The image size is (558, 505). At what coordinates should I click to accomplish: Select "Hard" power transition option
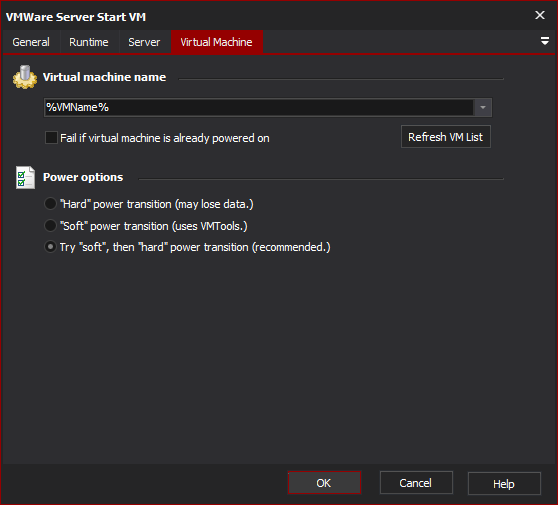50,204
